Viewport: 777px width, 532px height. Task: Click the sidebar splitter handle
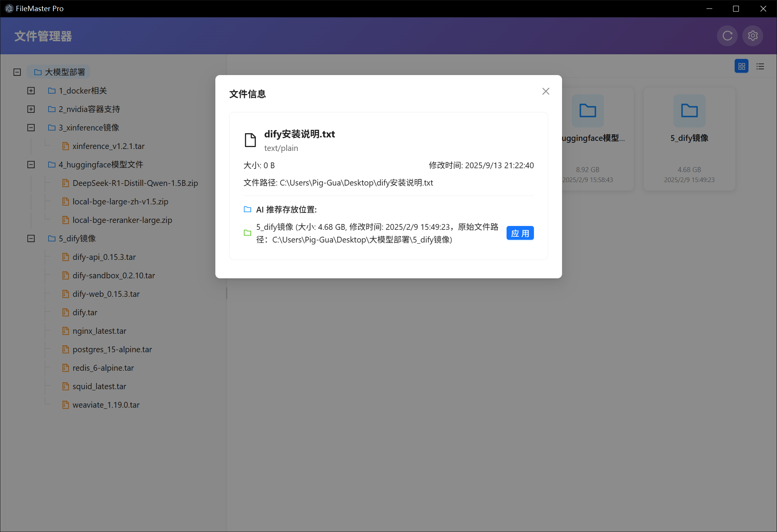tap(227, 293)
